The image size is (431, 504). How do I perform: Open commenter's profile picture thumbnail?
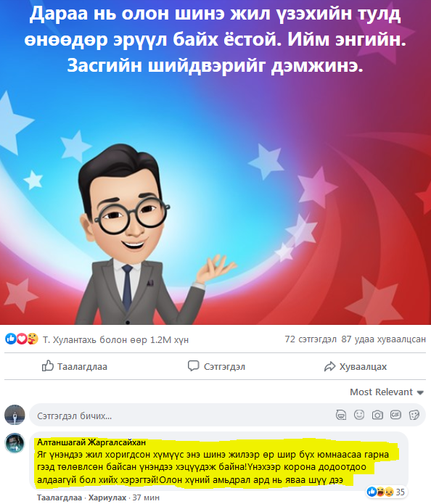coord(15,443)
